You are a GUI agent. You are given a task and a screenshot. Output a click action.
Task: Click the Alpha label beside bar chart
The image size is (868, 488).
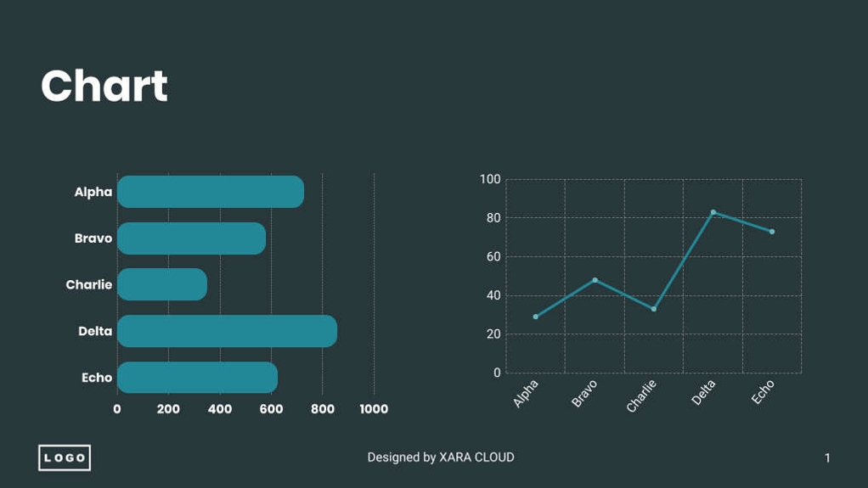pos(93,192)
